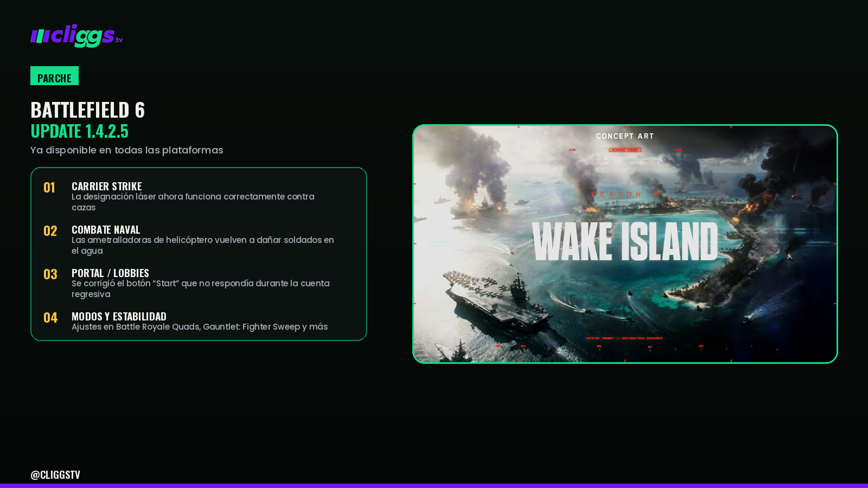Screen dimensions: 868x488
Task: Click the number 01 label
Action: point(49,188)
